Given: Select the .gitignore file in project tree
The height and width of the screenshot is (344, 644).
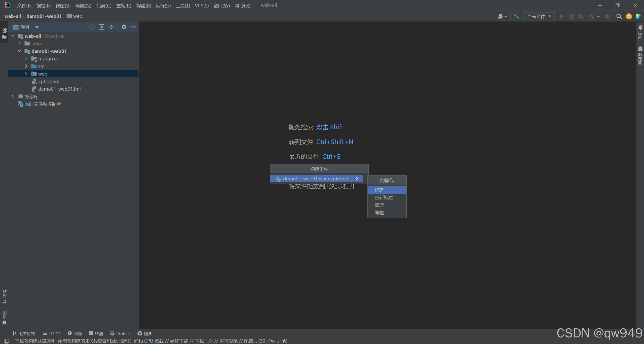Looking at the screenshot, I should tap(49, 81).
